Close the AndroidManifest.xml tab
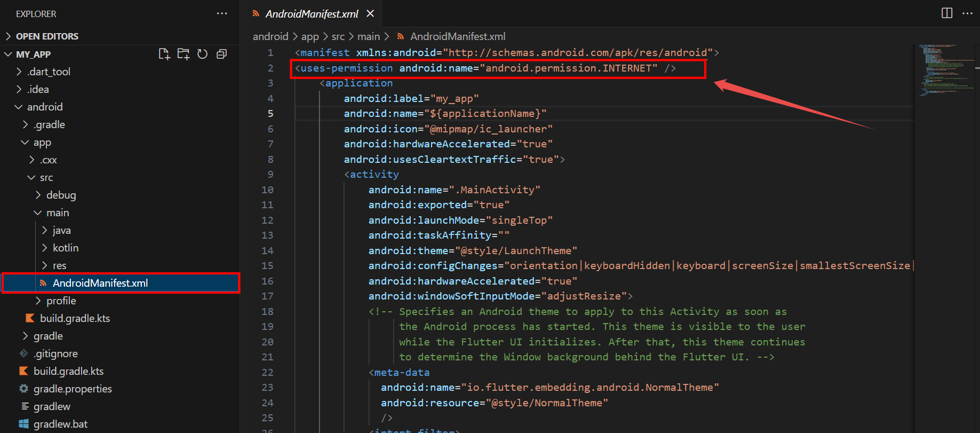 (370, 14)
